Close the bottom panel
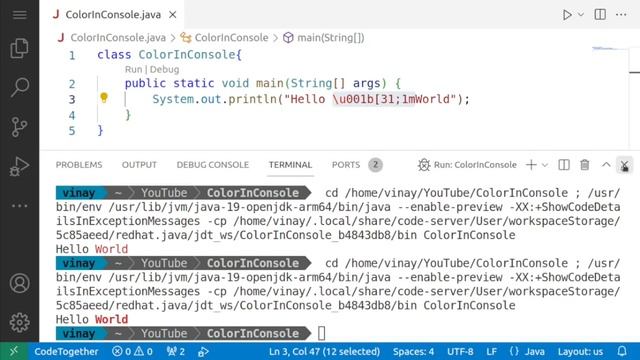 [624, 165]
